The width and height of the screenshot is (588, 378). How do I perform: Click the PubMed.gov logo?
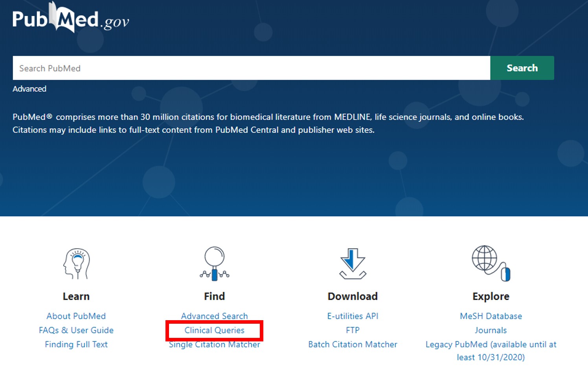(x=71, y=18)
